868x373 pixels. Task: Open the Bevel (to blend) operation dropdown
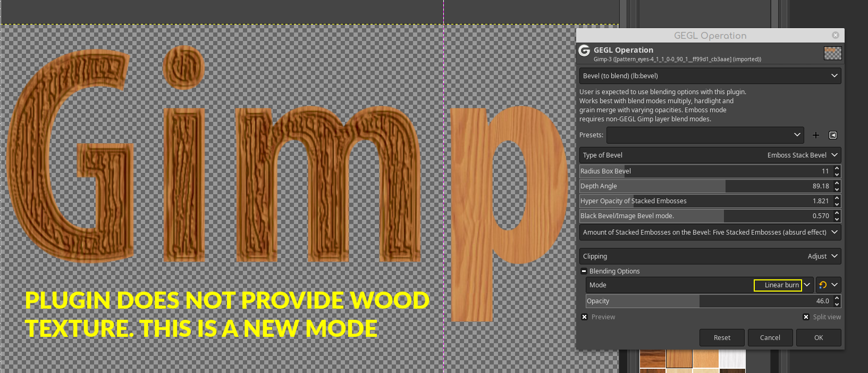click(710, 76)
